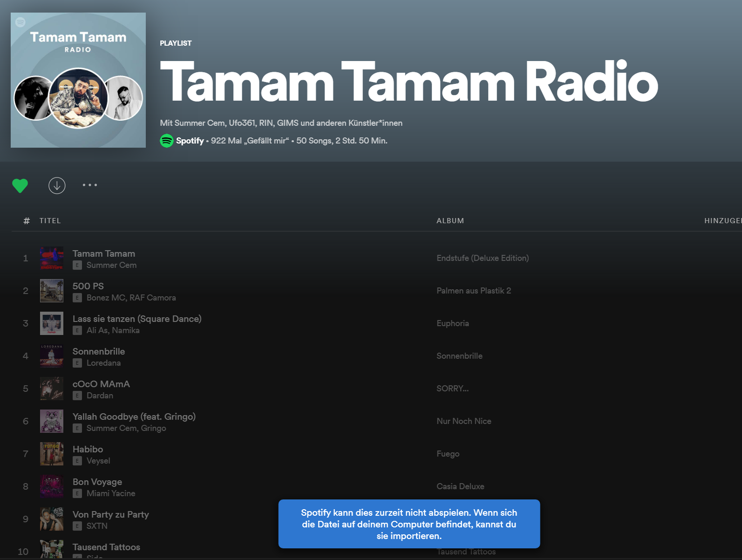Sort tracks by ALBUM column header
Screen dimensions: 742x560
(450, 221)
